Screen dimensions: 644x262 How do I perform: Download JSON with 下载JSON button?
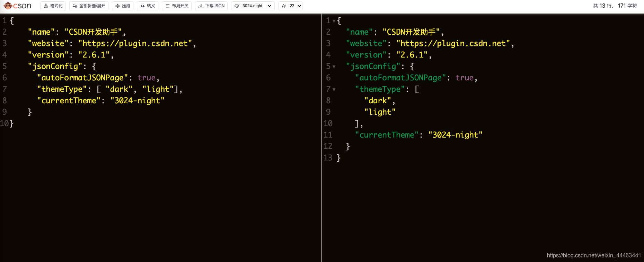(211, 6)
